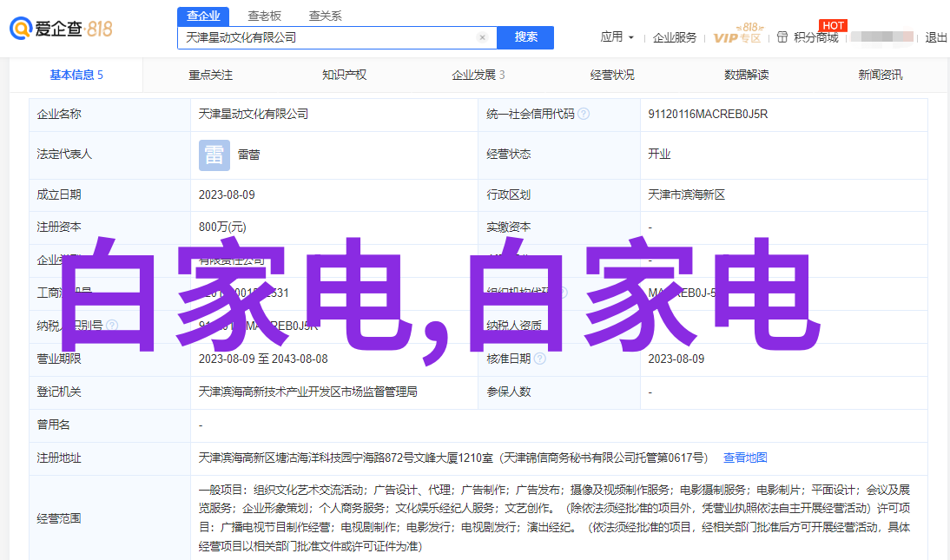
Task: Click the blue 搜索 button
Action: click(525, 37)
